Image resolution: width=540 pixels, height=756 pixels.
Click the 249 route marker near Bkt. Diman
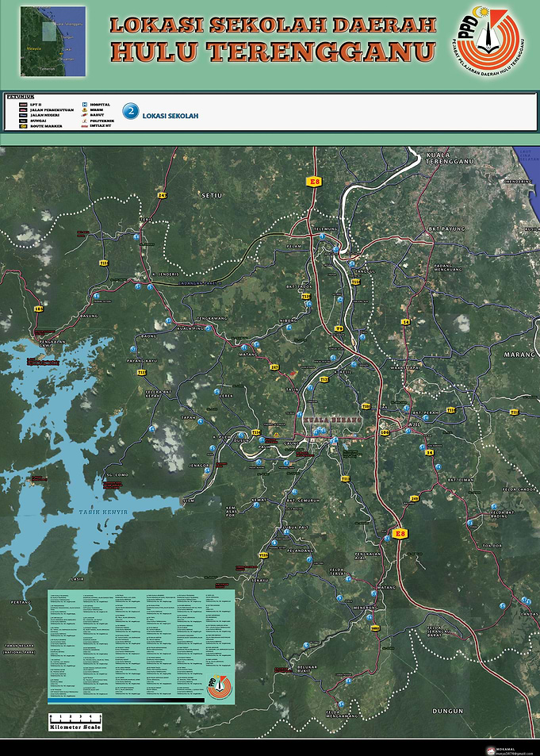click(x=414, y=498)
